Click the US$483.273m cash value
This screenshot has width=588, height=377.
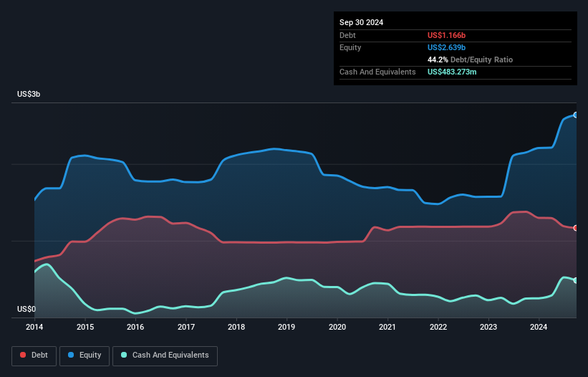coord(452,72)
